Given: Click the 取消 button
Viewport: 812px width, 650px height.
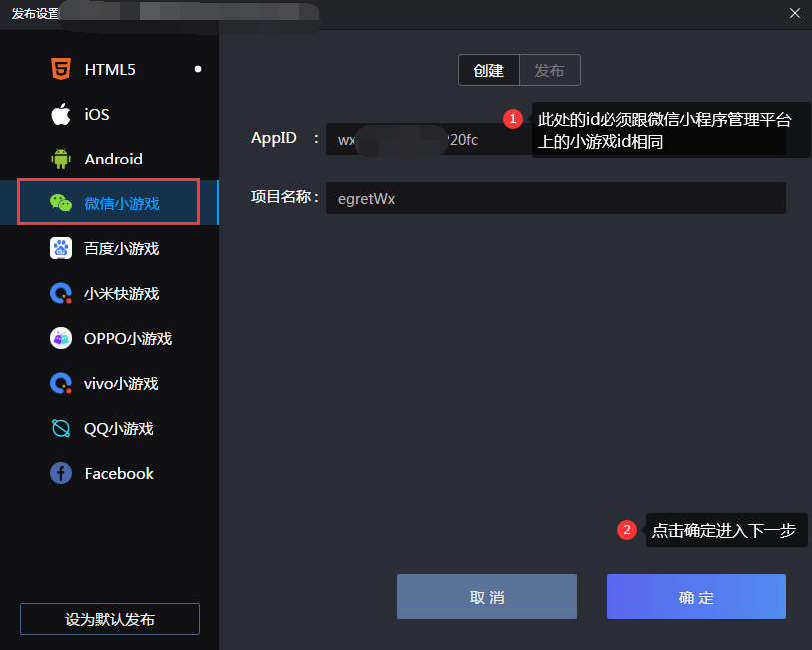Looking at the screenshot, I should pyautogui.click(x=486, y=597).
